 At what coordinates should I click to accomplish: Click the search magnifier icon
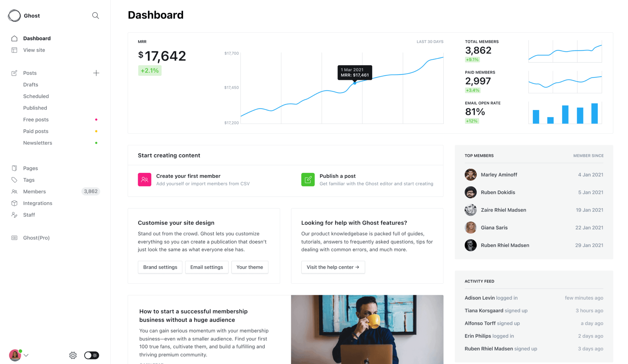point(95,16)
